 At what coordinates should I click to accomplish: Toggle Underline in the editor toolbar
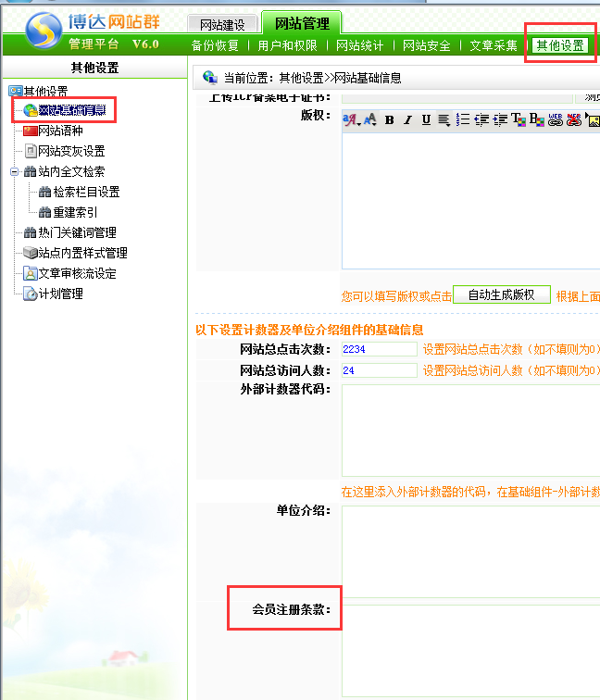(426, 119)
